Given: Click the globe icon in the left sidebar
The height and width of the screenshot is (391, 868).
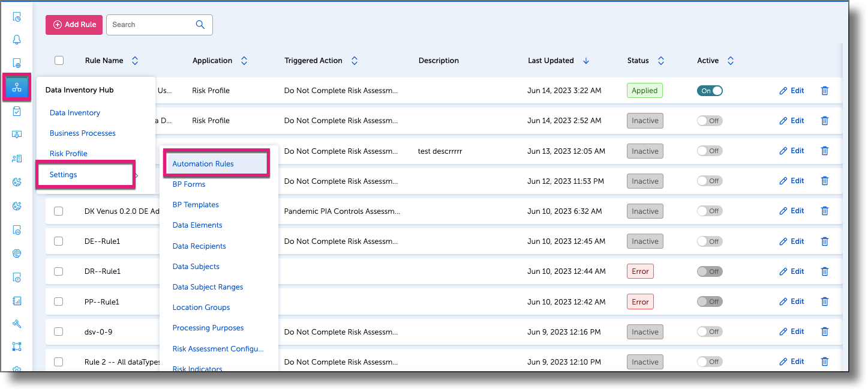Looking at the screenshot, I should click(16, 253).
